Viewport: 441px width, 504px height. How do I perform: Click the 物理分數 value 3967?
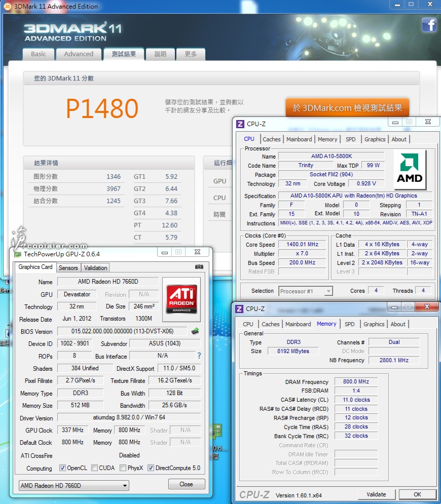(x=114, y=188)
